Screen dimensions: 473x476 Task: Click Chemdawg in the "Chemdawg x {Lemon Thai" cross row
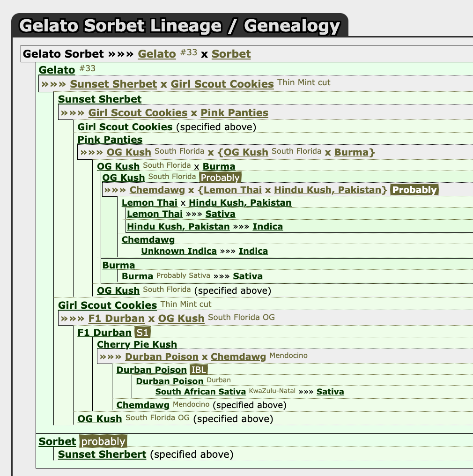[157, 190]
